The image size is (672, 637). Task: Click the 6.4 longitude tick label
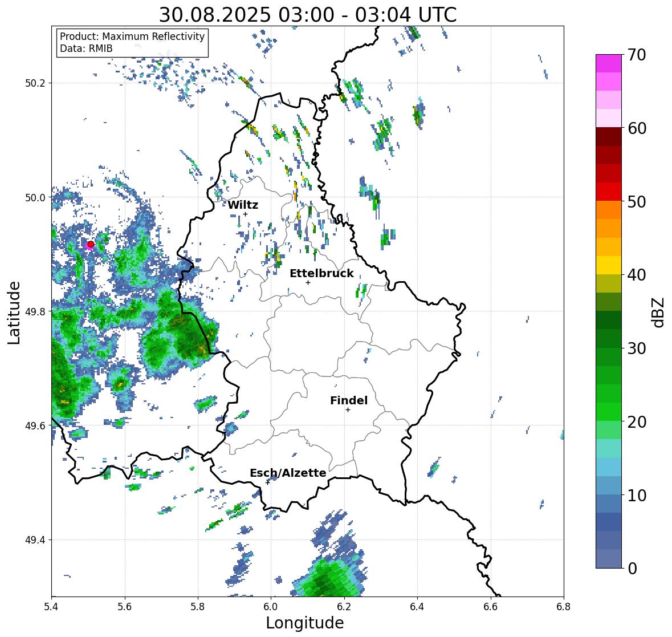417,607
